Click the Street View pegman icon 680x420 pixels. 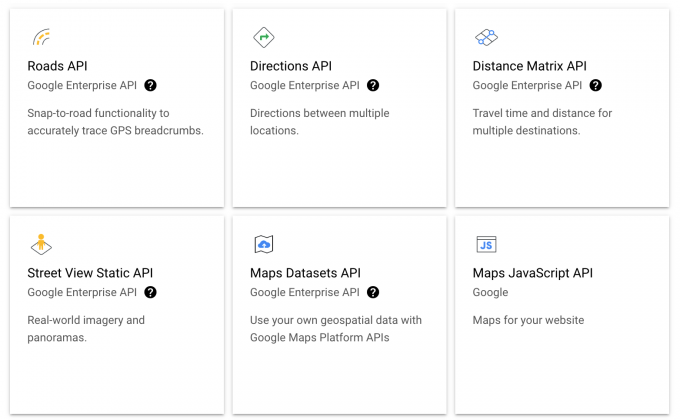41,244
